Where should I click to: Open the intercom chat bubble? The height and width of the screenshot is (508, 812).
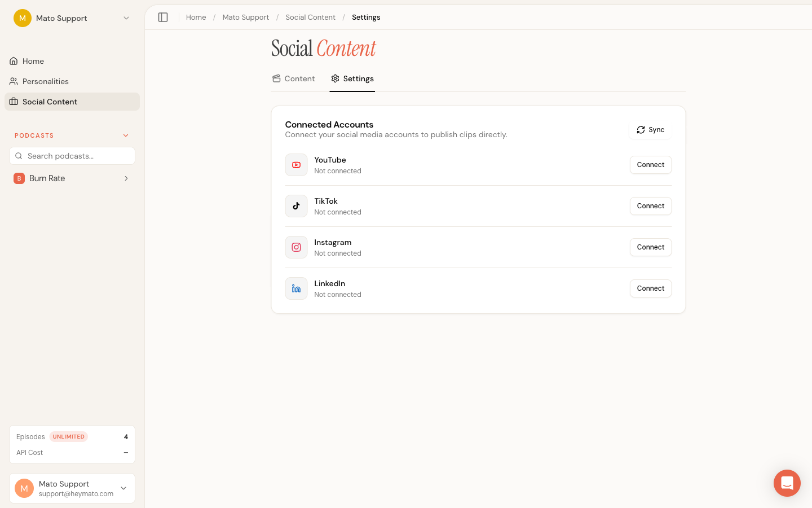click(787, 483)
